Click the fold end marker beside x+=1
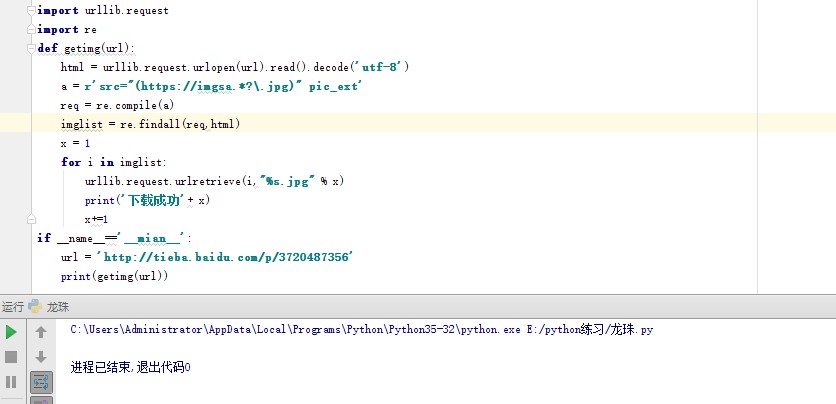 [31, 219]
